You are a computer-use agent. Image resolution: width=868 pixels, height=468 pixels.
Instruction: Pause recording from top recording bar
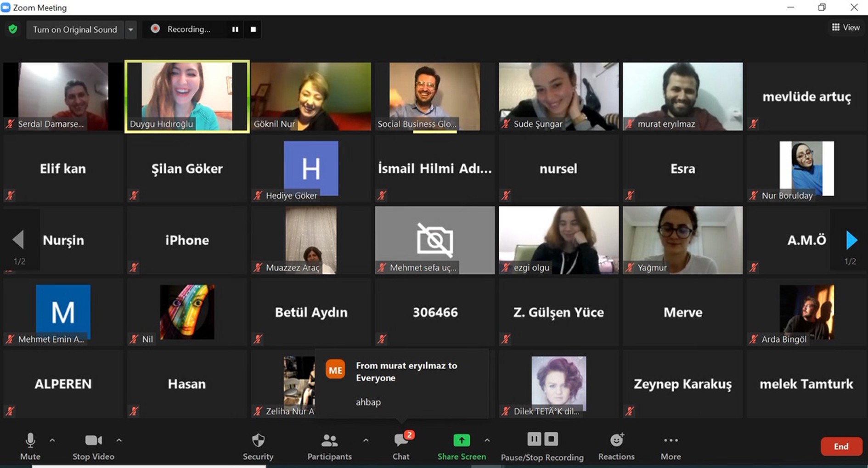click(235, 29)
